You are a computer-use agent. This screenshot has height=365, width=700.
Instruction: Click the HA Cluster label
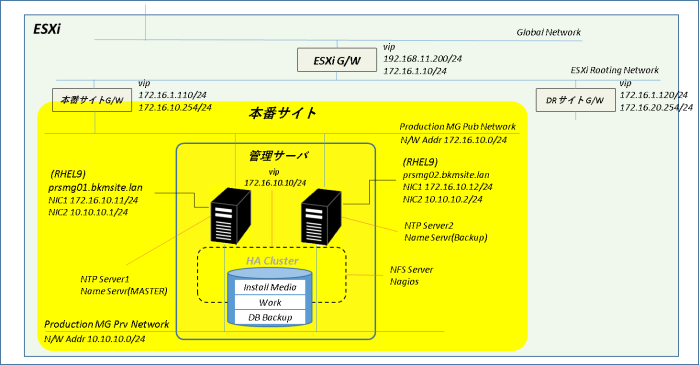(272, 261)
